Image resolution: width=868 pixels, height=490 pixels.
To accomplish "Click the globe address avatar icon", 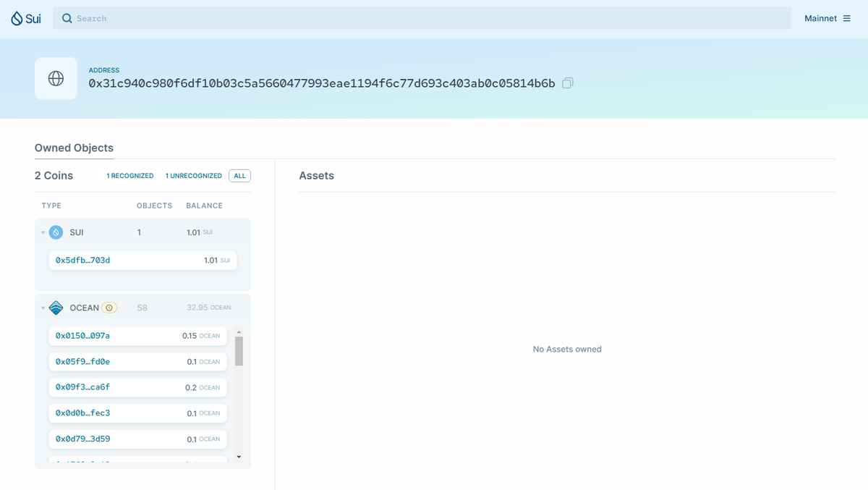I will pos(56,78).
